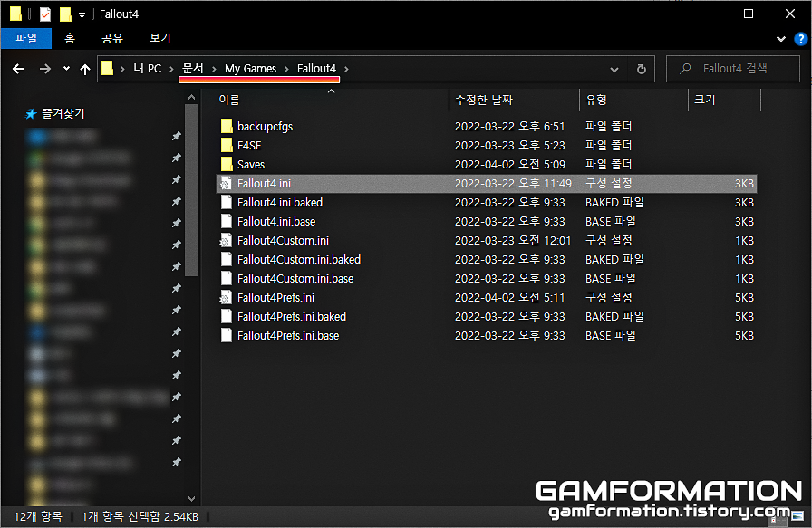The image size is (812, 528).
Task: Select the Fallout4Custom.ini file icon
Action: (x=226, y=241)
